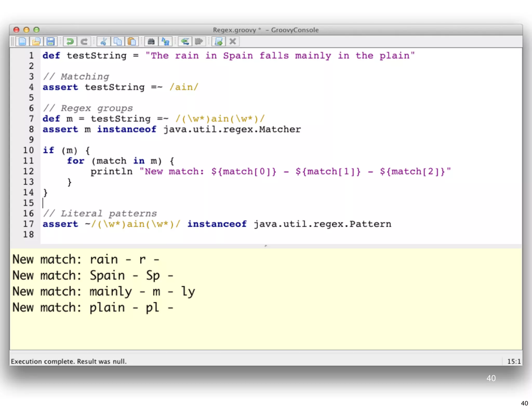This screenshot has height=409, width=532.
Task: Click the yellow minimize window button
Action: click(x=26, y=30)
